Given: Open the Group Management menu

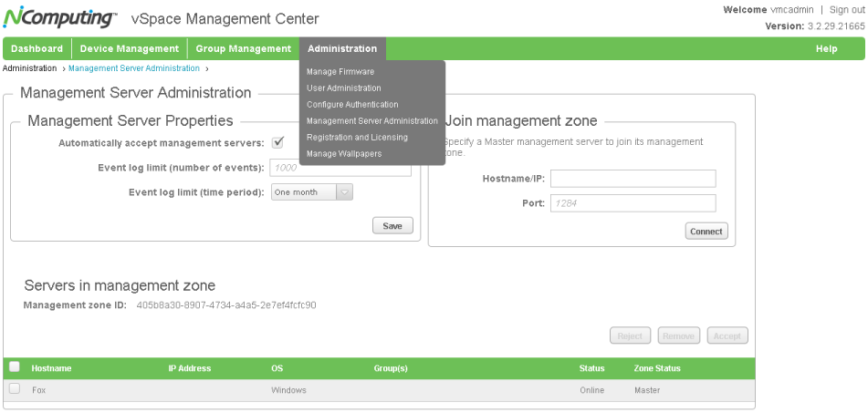Looking at the screenshot, I should coord(243,48).
